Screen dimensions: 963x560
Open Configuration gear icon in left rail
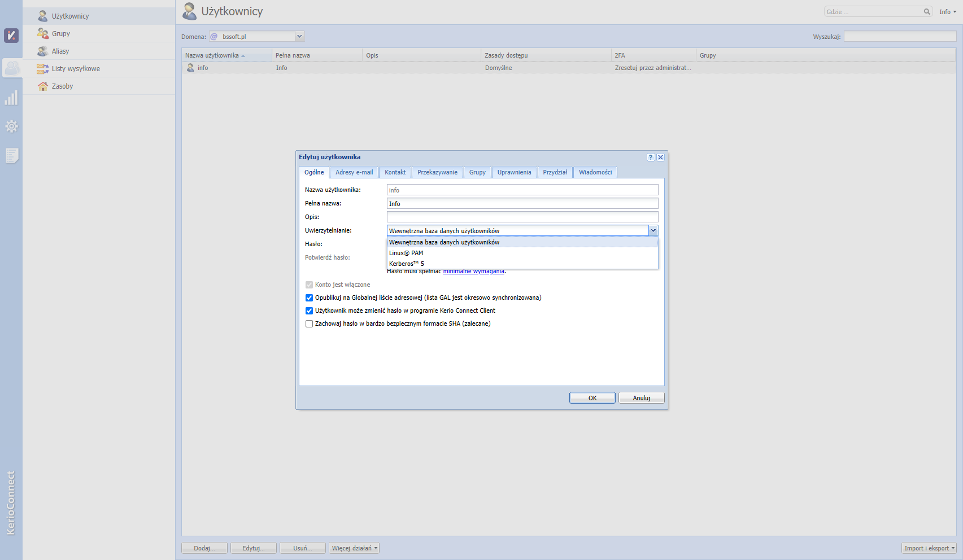click(11, 126)
